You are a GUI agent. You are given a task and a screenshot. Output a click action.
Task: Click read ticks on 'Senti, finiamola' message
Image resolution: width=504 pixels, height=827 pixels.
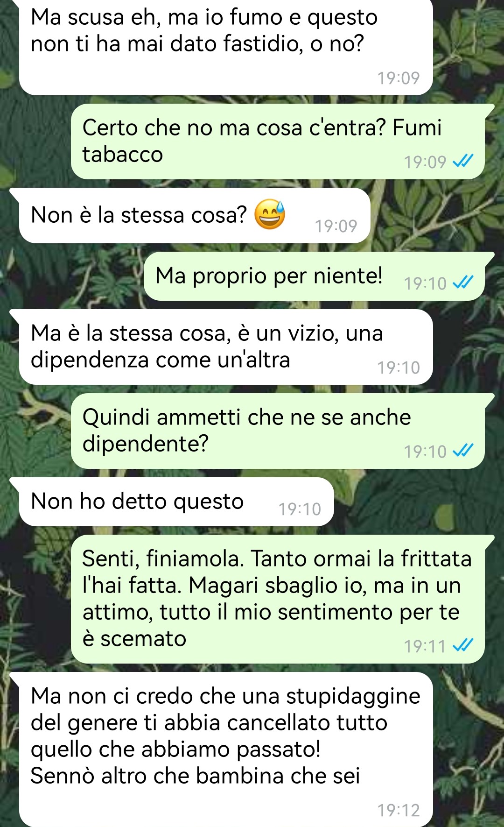click(463, 645)
